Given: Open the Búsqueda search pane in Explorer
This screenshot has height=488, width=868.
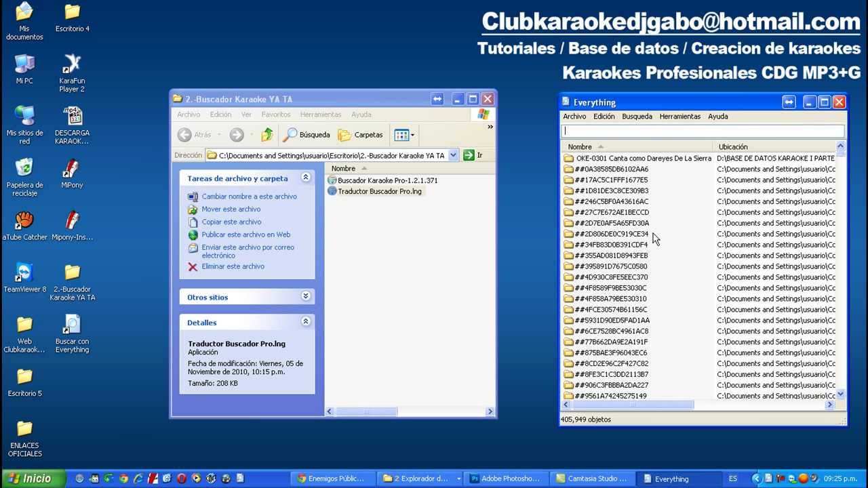Looking at the screenshot, I should tap(307, 135).
